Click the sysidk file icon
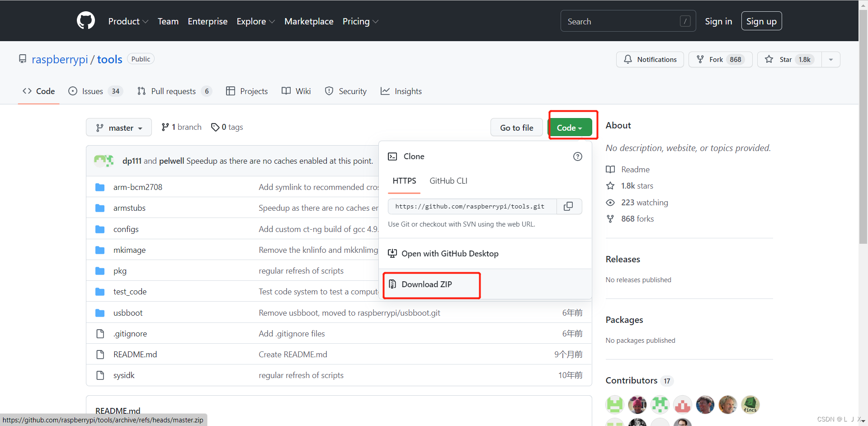 (x=100, y=375)
